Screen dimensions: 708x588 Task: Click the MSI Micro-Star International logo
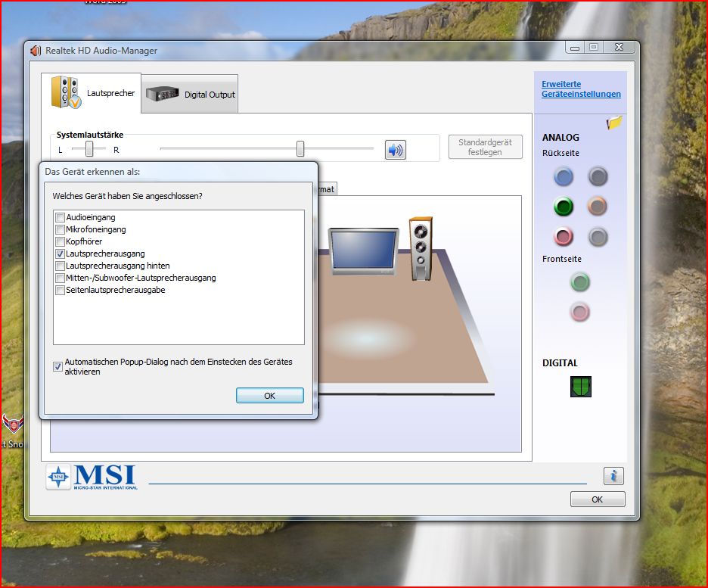92,478
